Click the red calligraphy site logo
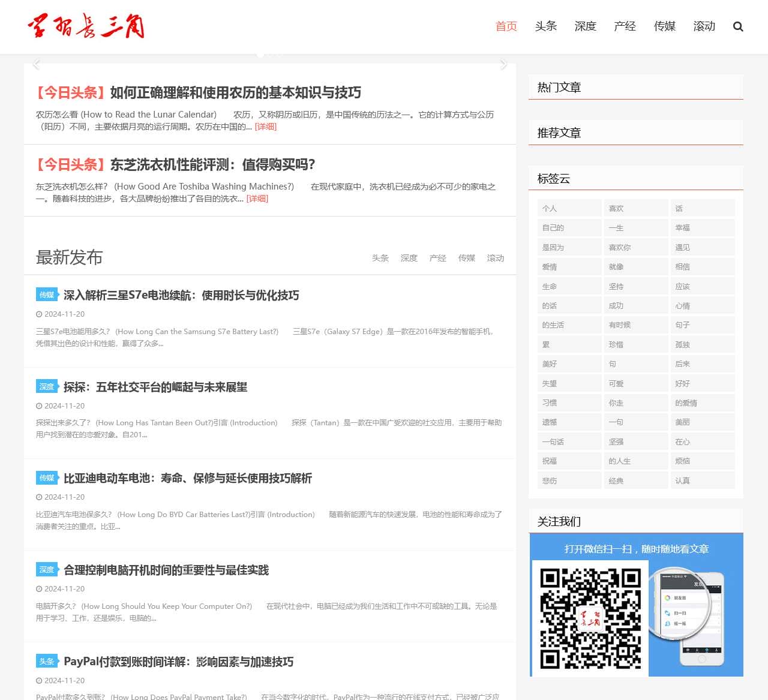This screenshot has width=768, height=700. pos(86,26)
